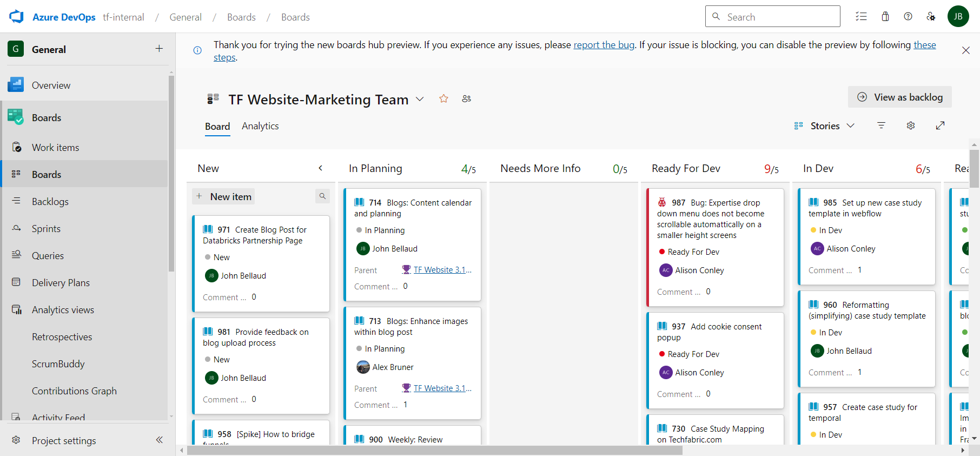Open the Overview hub icon in sidebar
The width and height of the screenshot is (980, 456).
(x=16, y=85)
